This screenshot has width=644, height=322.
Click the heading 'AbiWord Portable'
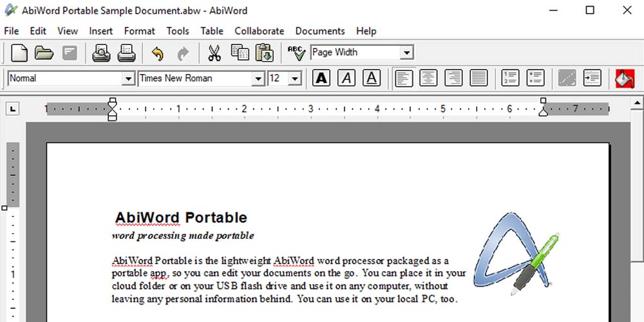pyautogui.click(x=181, y=218)
